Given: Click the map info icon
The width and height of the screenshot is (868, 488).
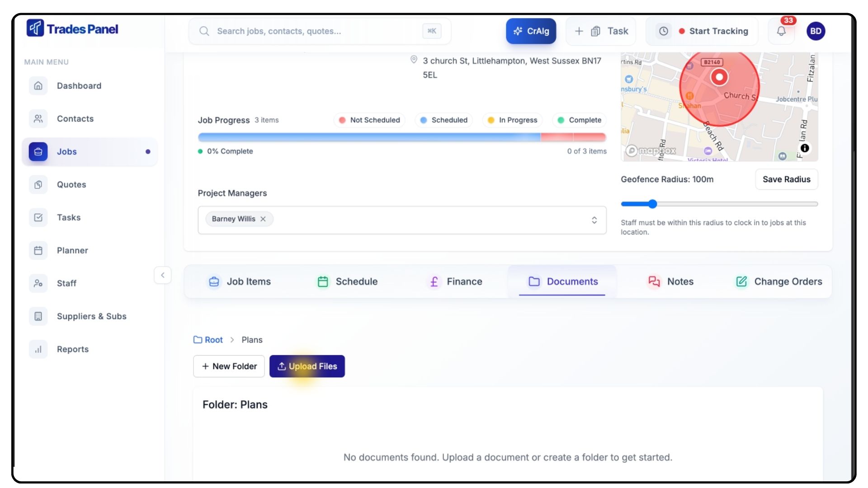Looking at the screenshot, I should pyautogui.click(x=805, y=148).
